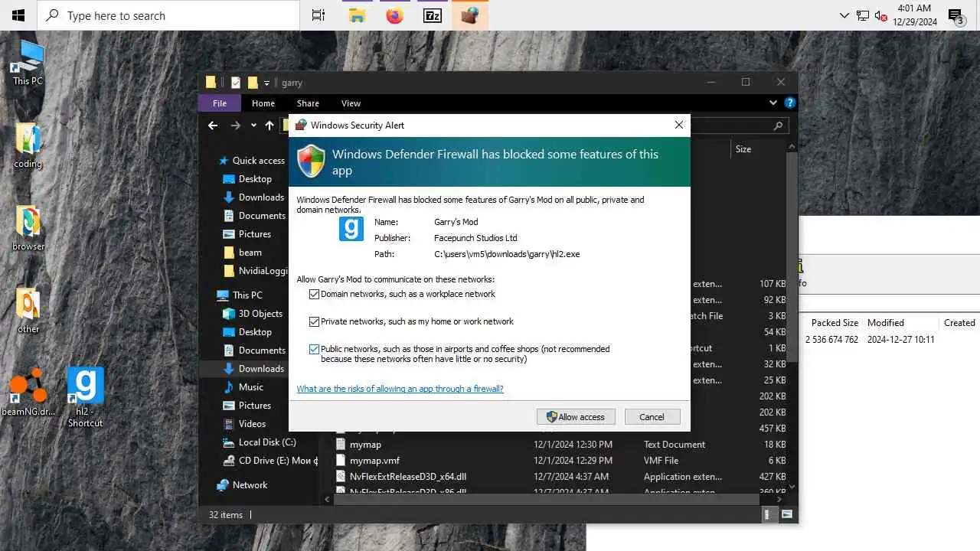Open 7-Zip from the taskbar
The height and width of the screenshot is (551, 980).
433,15
